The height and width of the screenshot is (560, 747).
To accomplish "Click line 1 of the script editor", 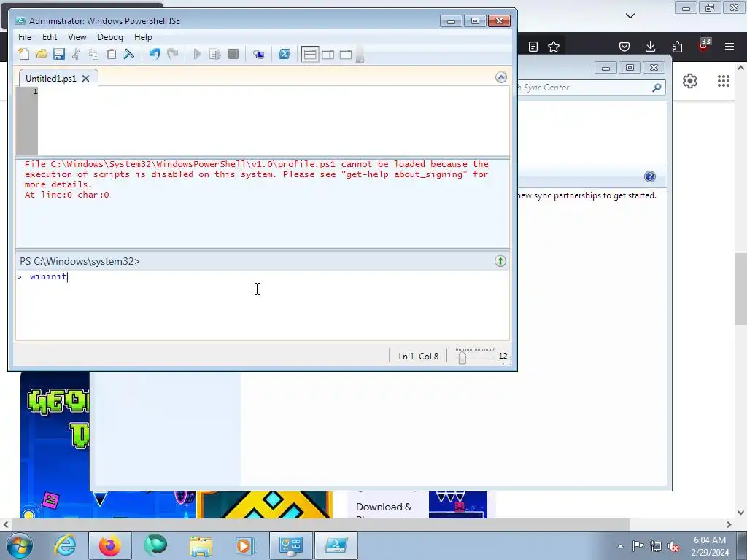I will [274, 91].
